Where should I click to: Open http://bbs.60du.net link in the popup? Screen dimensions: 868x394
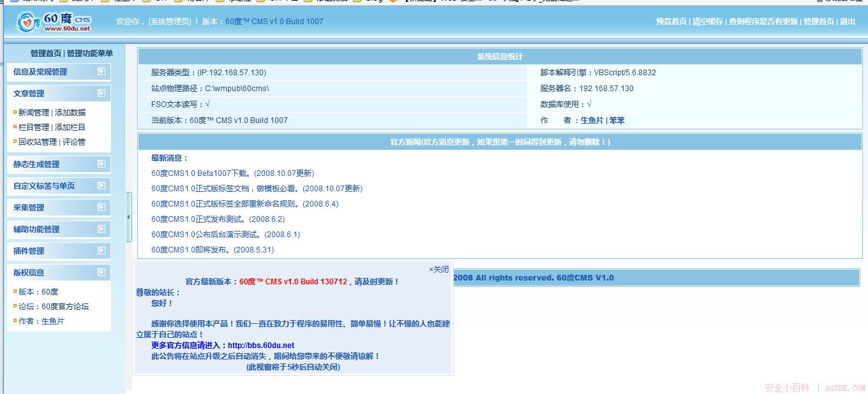click(261, 346)
